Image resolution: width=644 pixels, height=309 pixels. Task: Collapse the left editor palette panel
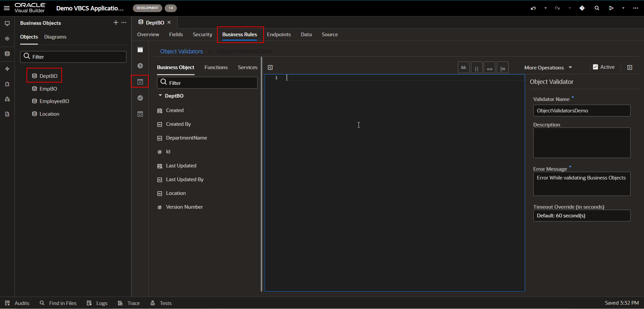click(270, 67)
